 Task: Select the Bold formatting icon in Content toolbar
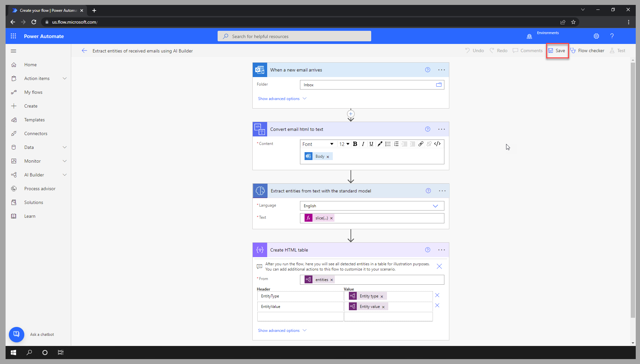(x=355, y=144)
